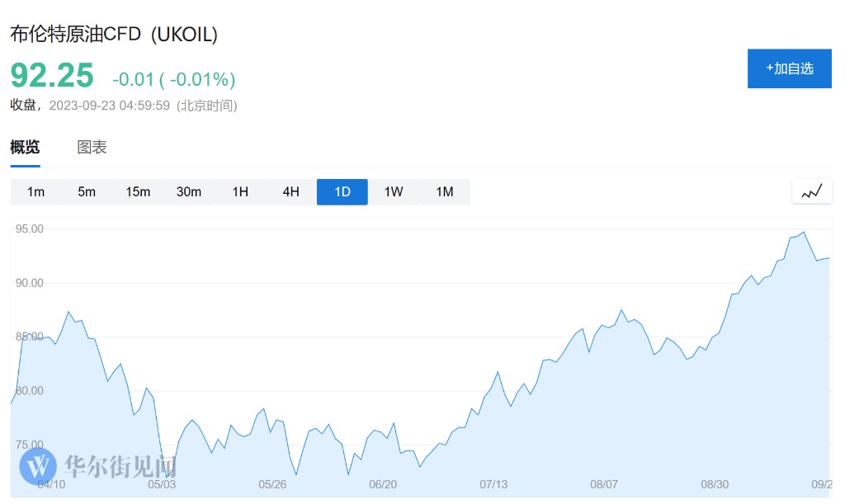Click the 08/30 date axis label
Image resolution: width=845 pixels, height=504 pixels.
pyautogui.click(x=715, y=484)
